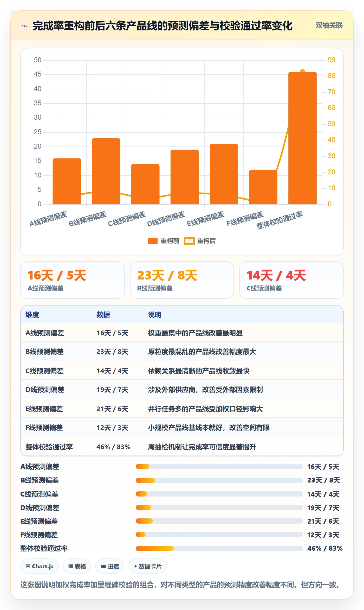Select table cell 权重最集中的产品线改善最明显
This screenshot has height=610, width=364.
(x=195, y=333)
